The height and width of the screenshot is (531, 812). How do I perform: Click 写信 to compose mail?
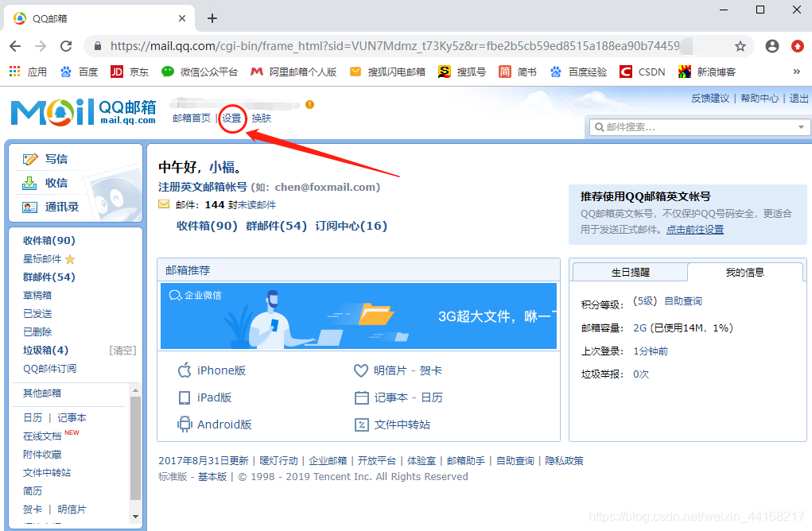pos(45,159)
